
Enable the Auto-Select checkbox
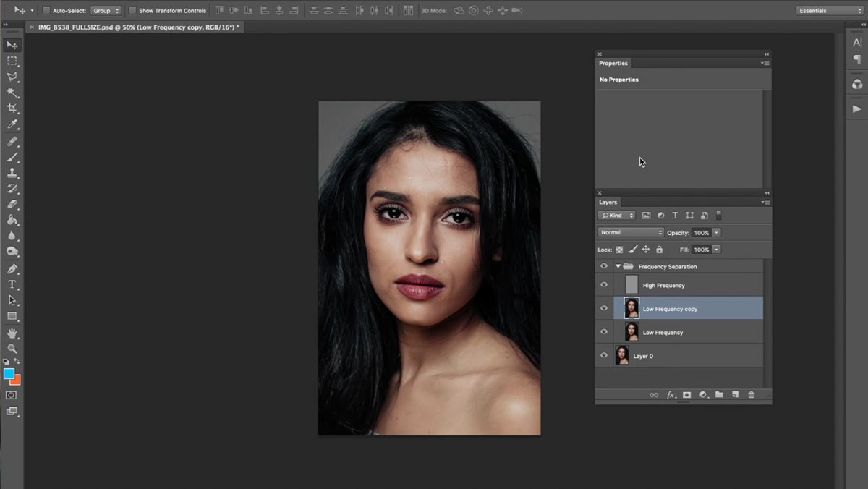coord(46,11)
